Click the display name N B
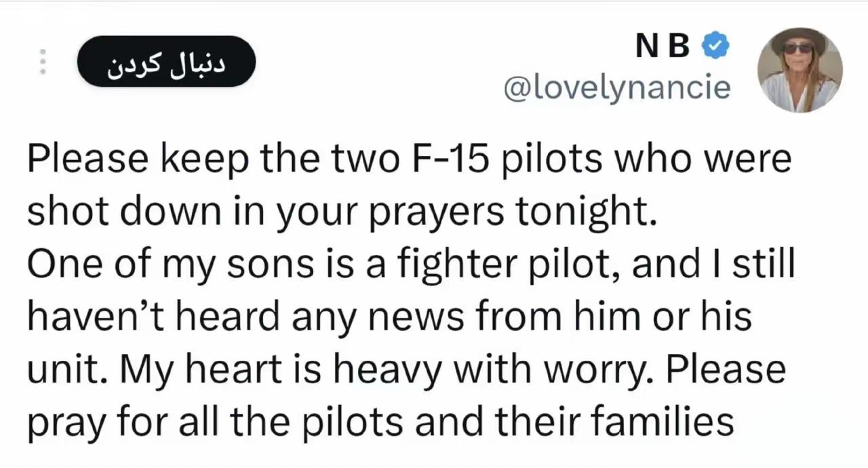The height and width of the screenshot is (468, 868). (x=662, y=45)
